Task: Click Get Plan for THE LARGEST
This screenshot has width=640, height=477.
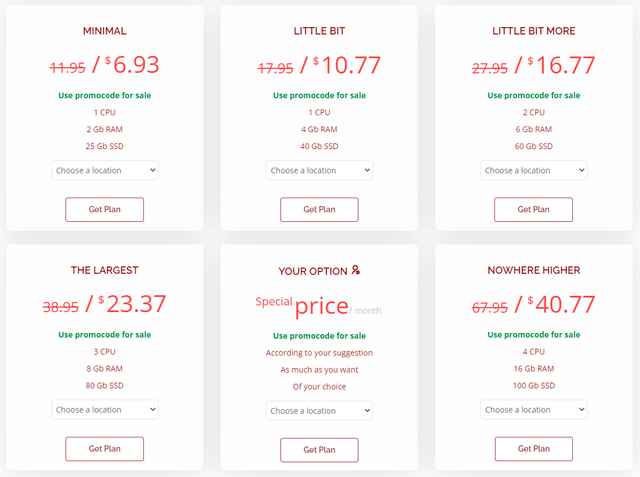Action: point(105,449)
